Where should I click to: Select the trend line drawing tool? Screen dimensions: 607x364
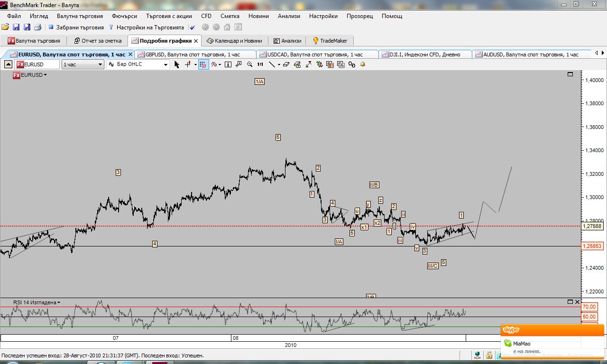[273, 64]
